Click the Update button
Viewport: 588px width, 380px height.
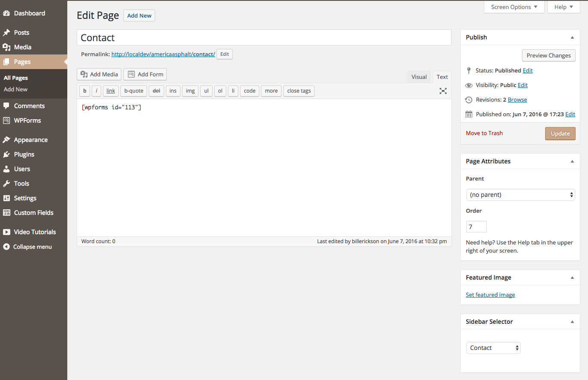[560, 133]
